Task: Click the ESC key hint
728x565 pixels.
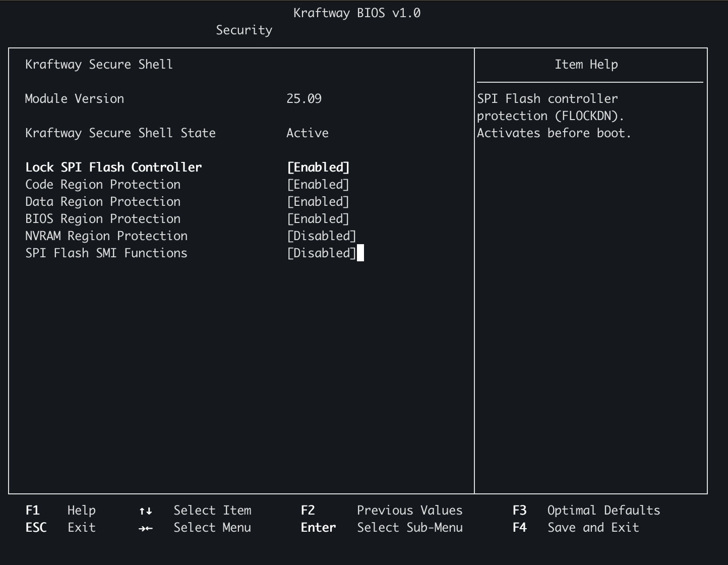Action: pyautogui.click(x=36, y=528)
